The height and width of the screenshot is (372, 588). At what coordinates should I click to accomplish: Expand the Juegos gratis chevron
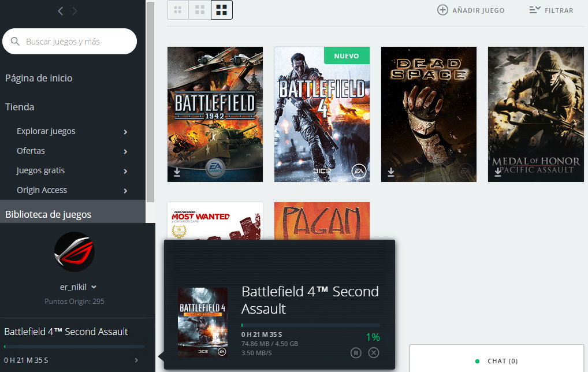(125, 172)
